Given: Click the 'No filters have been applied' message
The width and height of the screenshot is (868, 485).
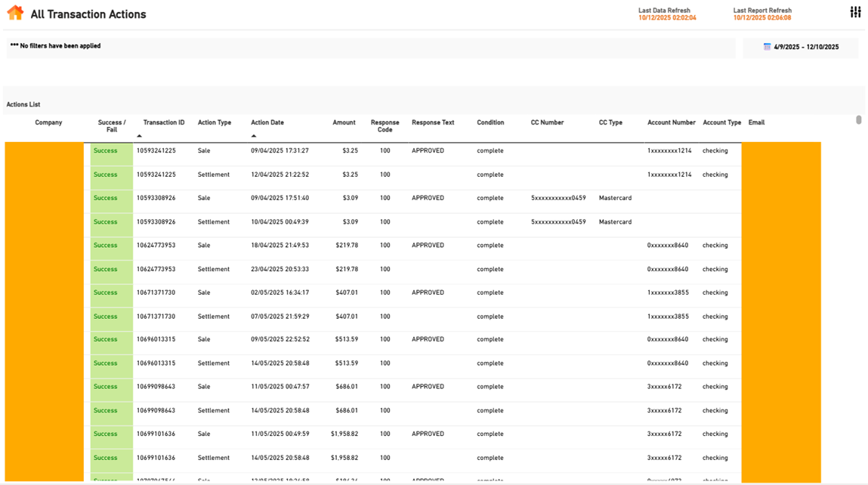Looking at the screenshot, I should tap(55, 46).
